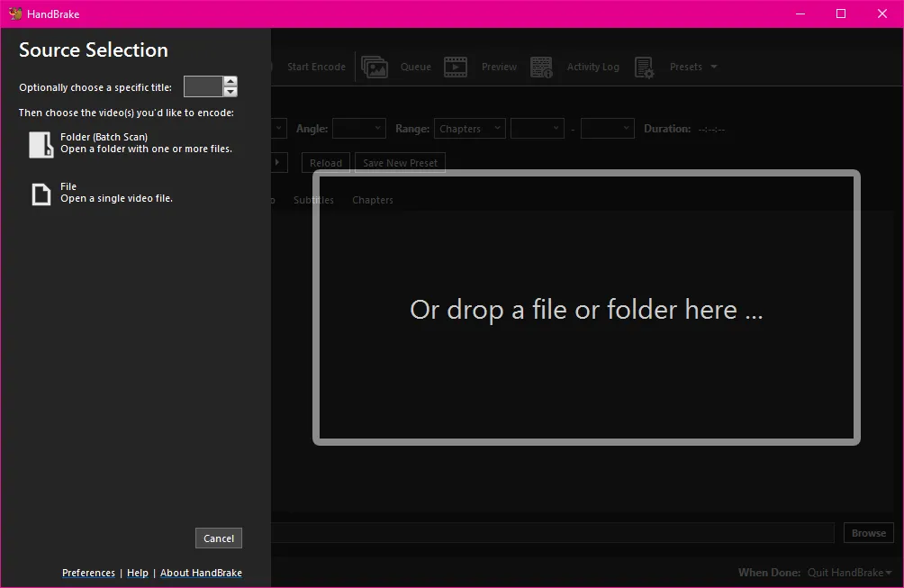Open the Queue icon in toolbar
The image size is (904, 588).
pos(375,67)
